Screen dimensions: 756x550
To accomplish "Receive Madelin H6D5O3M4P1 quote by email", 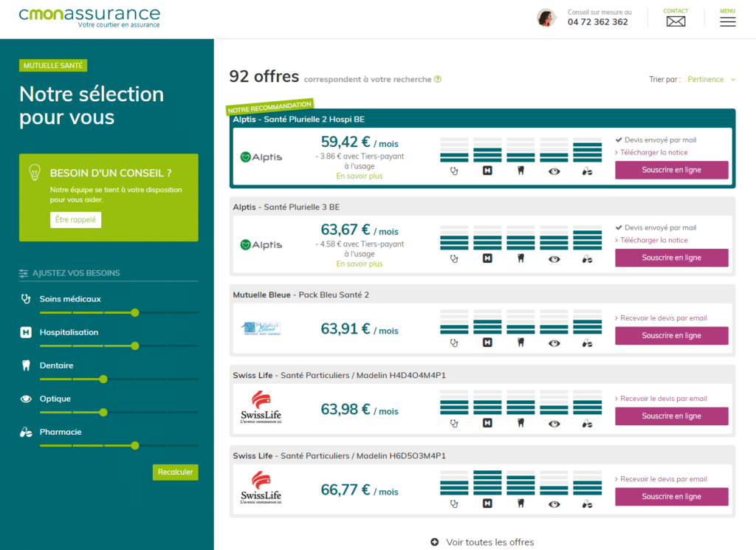I will pyautogui.click(x=661, y=479).
